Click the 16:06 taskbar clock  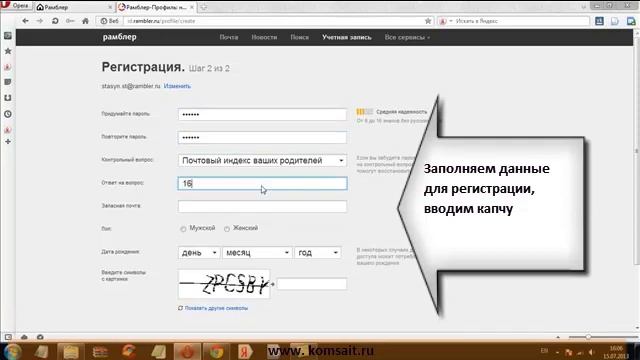coord(616,352)
